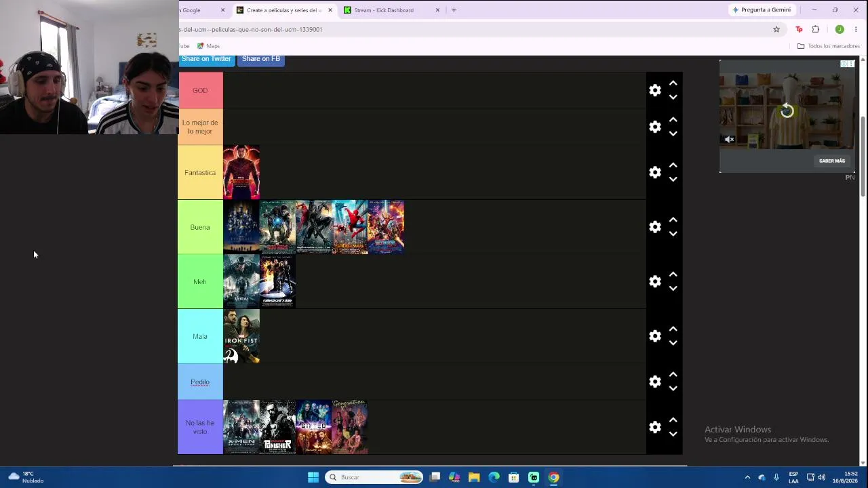The width and height of the screenshot is (868, 488).
Task: Move the Buena tier row down
Action: (x=673, y=235)
